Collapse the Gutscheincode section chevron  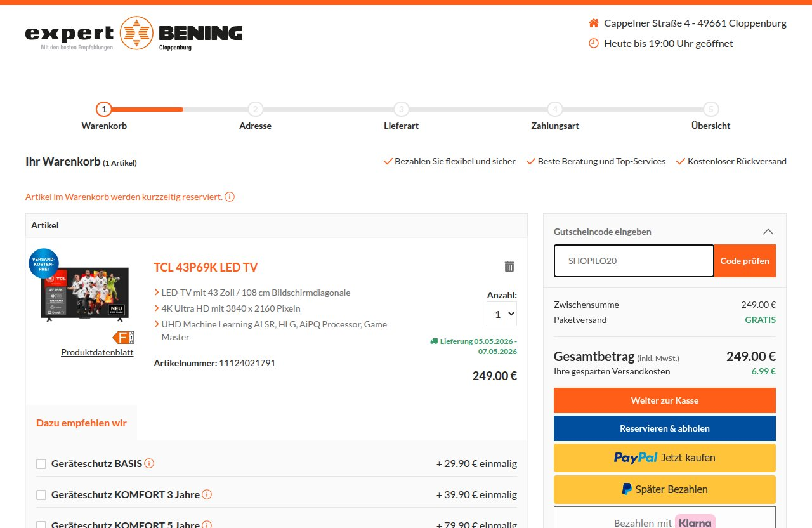tap(768, 232)
